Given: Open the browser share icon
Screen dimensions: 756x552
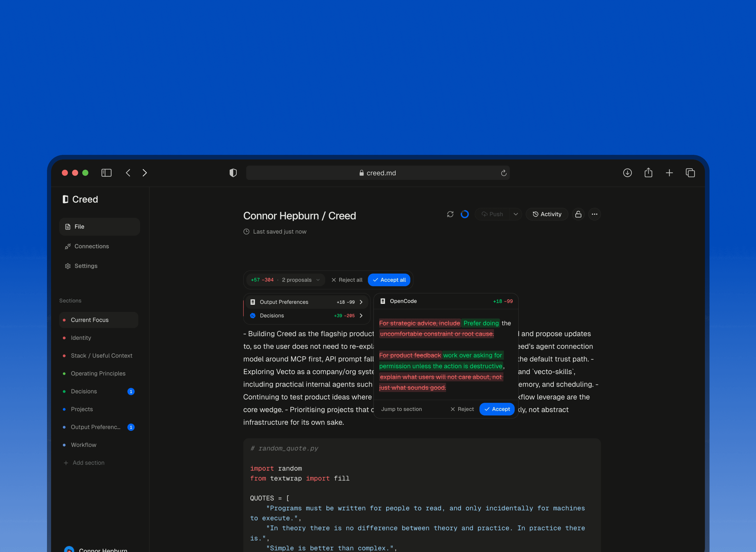Looking at the screenshot, I should pyautogui.click(x=648, y=173).
